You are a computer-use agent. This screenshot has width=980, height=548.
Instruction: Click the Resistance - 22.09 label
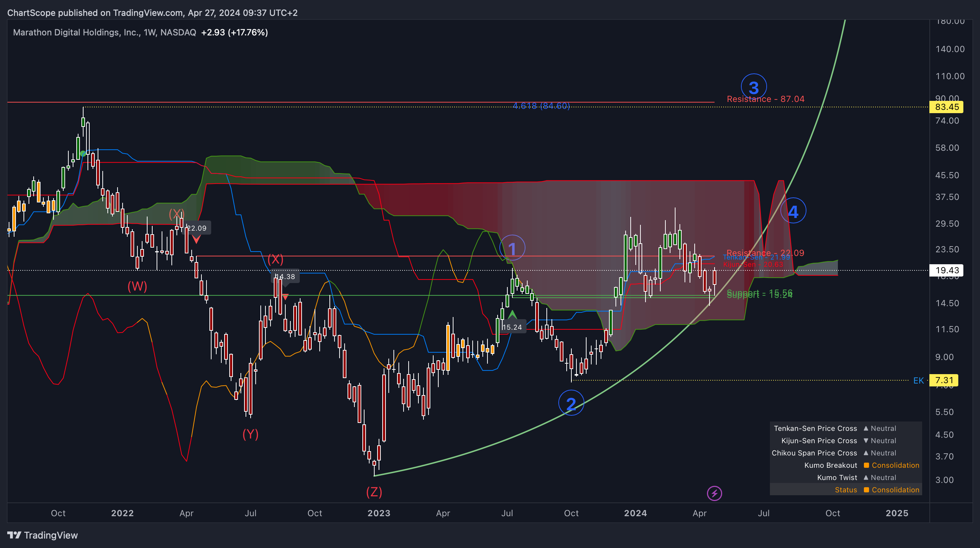766,253
